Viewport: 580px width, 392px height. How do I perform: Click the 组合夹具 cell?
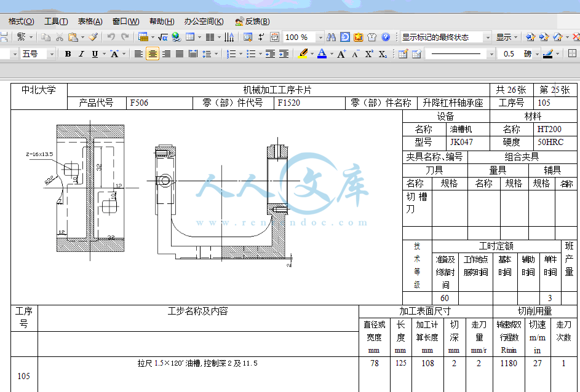pos(522,157)
